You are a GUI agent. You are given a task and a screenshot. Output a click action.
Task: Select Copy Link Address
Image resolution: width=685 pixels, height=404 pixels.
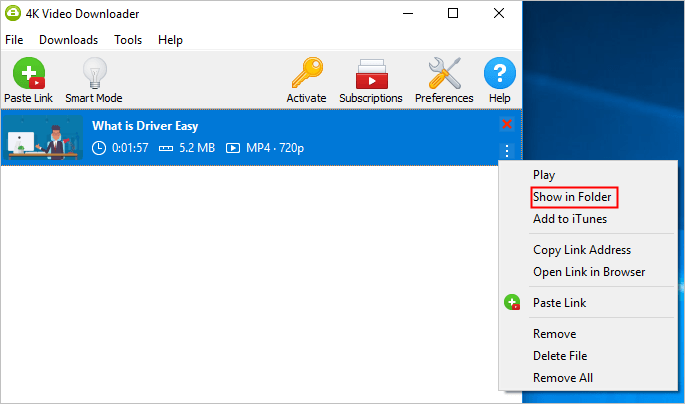(x=582, y=250)
